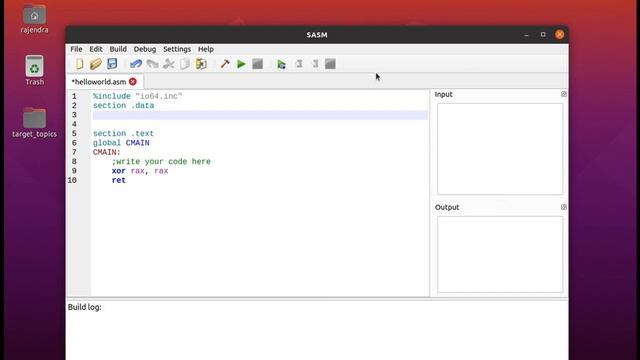Close the SASM window with orange button
Screen dimensions: 640x360
[560, 35]
